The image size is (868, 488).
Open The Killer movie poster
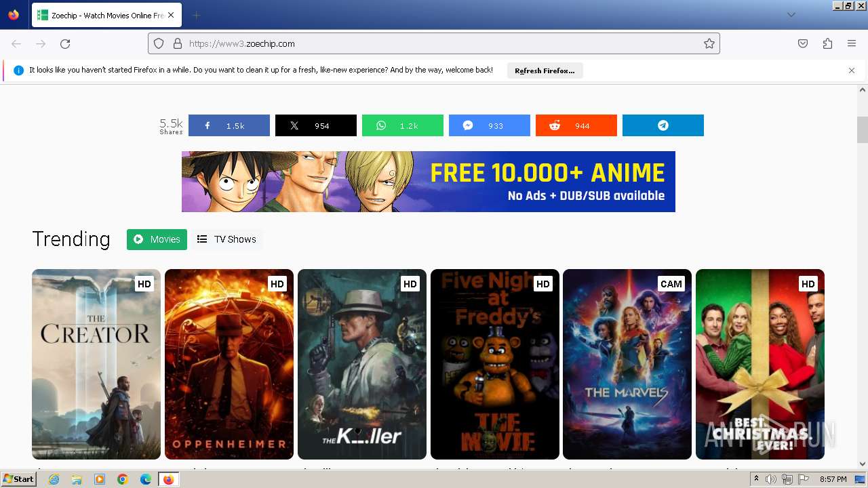coord(362,365)
